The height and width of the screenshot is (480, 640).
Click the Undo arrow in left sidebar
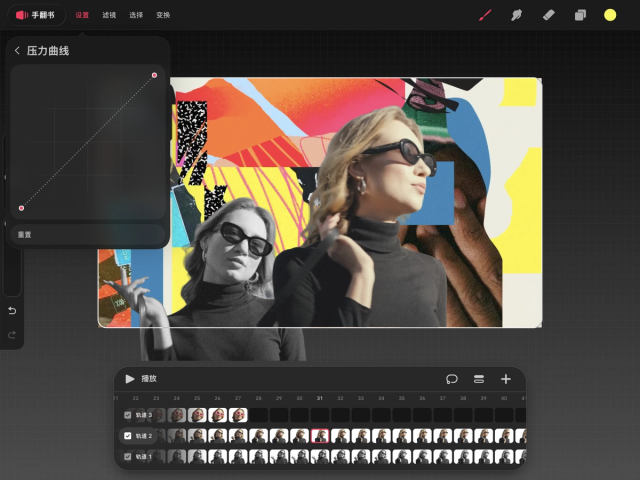(12, 311)
